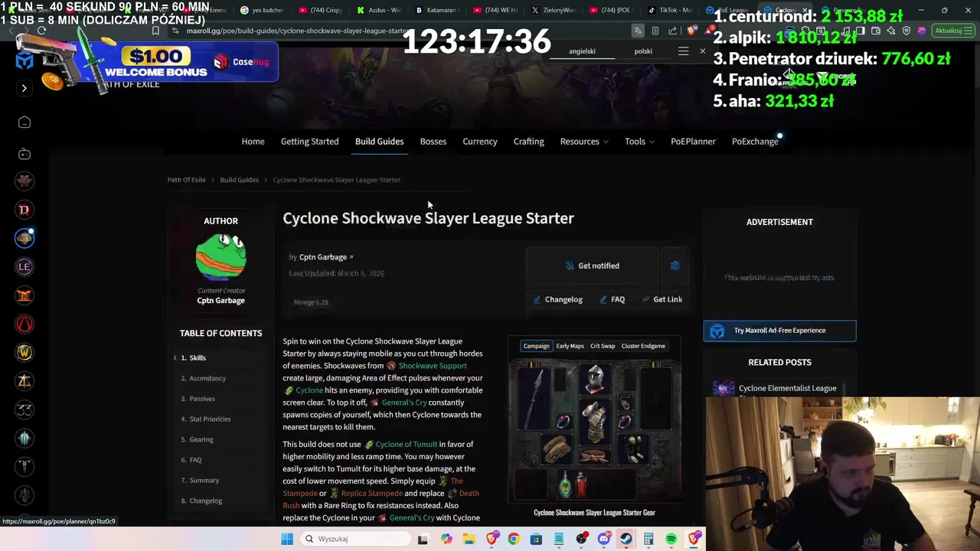980x551 pixels.
Task: Click the Shockwave Support skill link
Action: 433,366
